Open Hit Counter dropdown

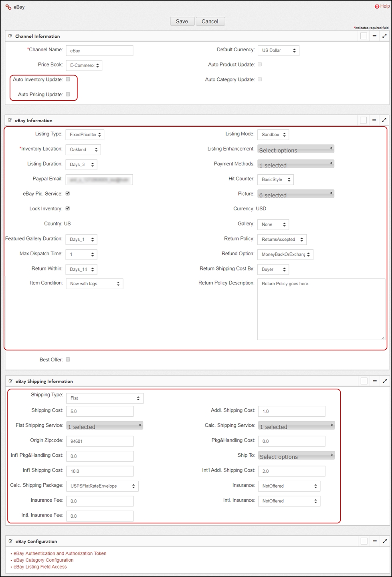click(275, 180)
